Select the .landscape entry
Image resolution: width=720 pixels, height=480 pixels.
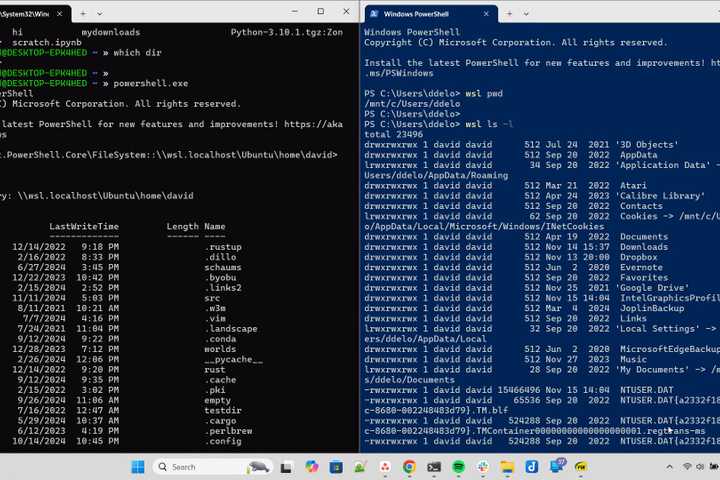coord(231,329)
